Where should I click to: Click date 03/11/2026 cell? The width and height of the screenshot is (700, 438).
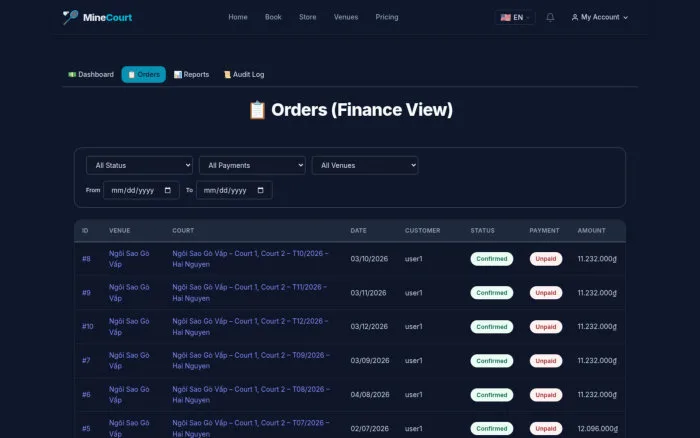368,293
